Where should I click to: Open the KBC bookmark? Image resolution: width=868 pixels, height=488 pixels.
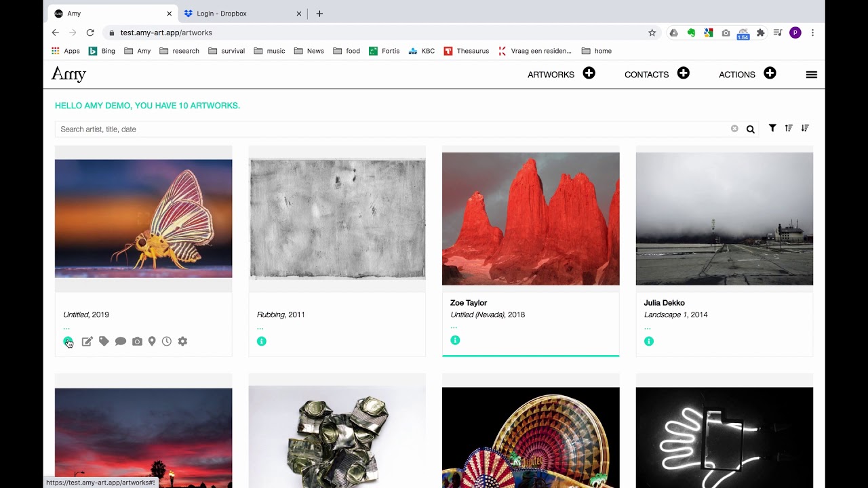pos(421,51)
